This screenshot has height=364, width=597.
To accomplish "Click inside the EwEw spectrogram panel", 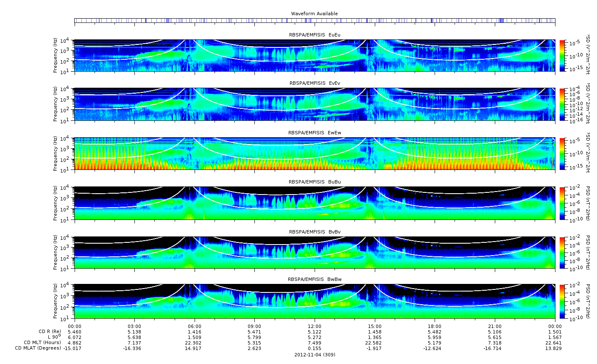I will [x=315, y=153].
